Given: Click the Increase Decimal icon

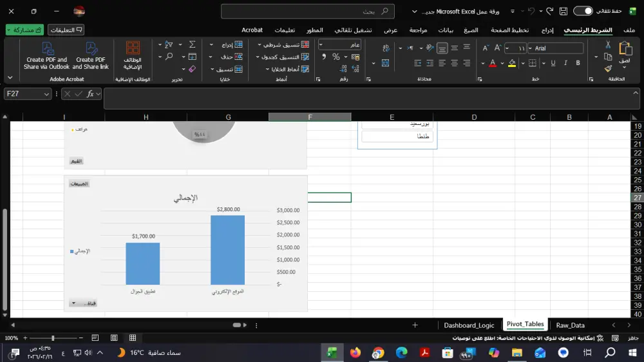Looking at the screenshot, I should point(355,69).
